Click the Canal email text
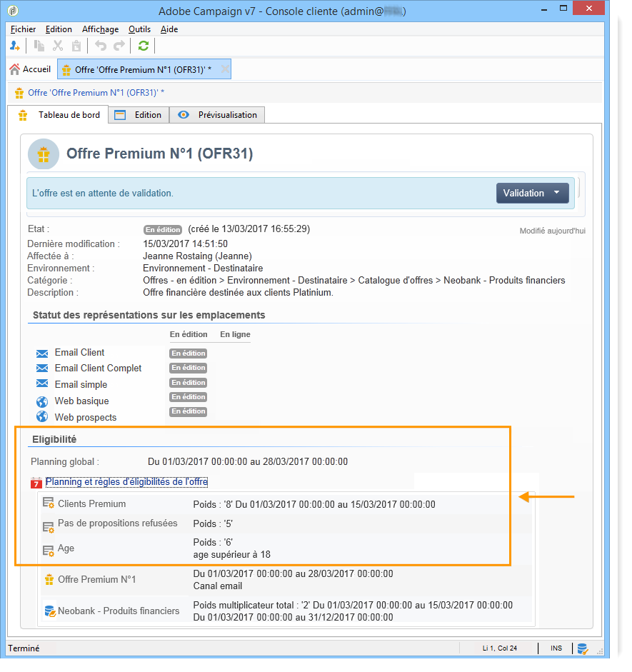This screenshot has height=672, width=632. tap(218, 586)
